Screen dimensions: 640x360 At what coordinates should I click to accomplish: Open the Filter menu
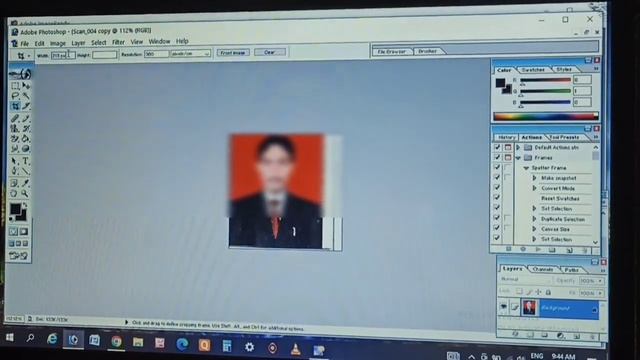(118, 42)
